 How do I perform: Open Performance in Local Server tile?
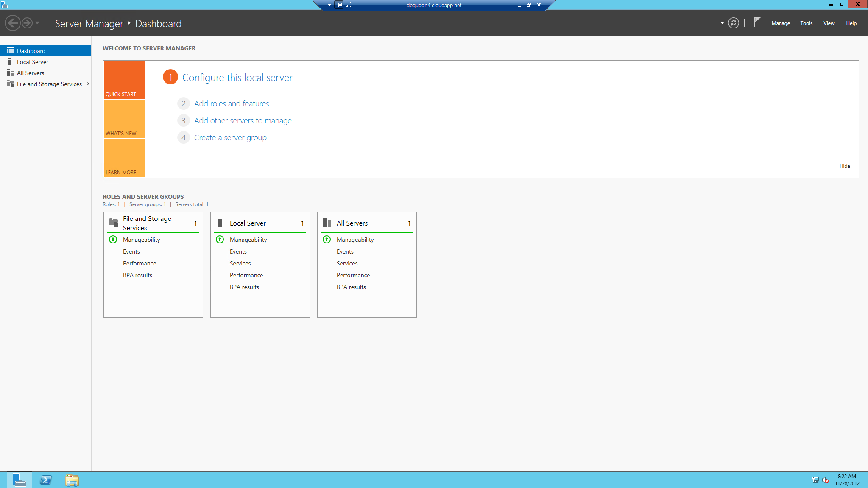click(x=246, y=275)
